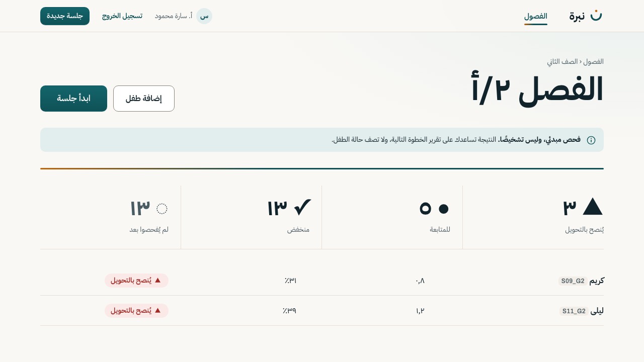Click the info icon in the screening notice

click(591, 140)
